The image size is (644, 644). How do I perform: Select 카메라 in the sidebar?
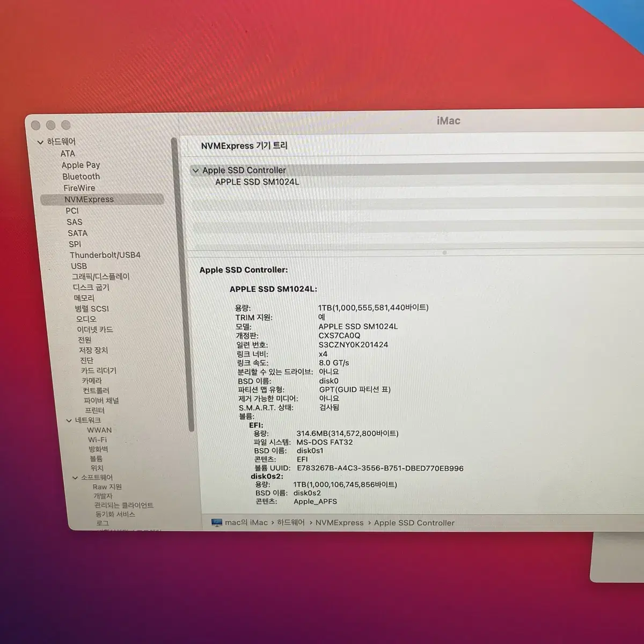click(91, 380)
